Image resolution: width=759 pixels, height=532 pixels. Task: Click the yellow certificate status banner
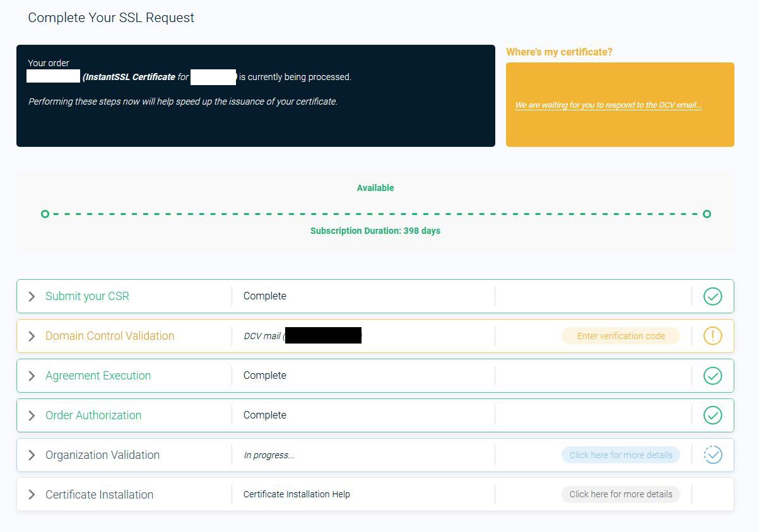coord(620,105)
